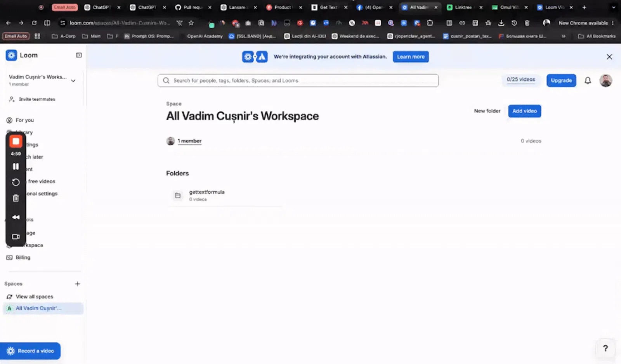Viewport: 621px width, 364px height.
Task: Restart the recording from the recorder bar
Action: [16, 182]
